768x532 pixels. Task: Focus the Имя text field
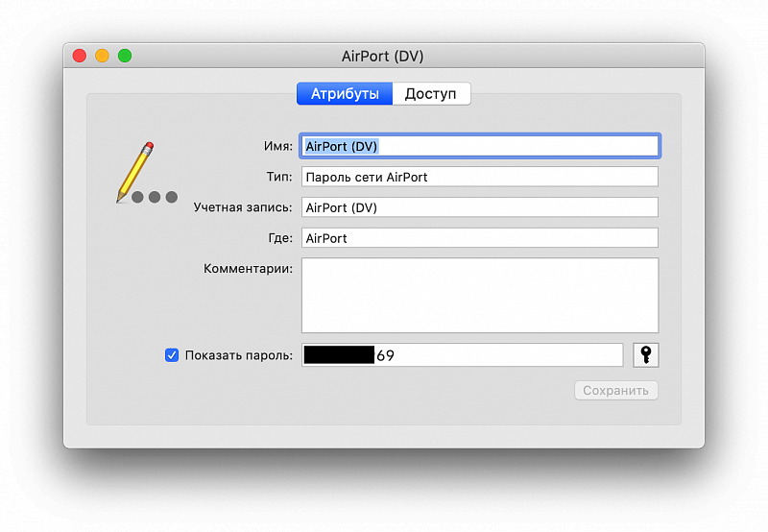click(479, 146)
